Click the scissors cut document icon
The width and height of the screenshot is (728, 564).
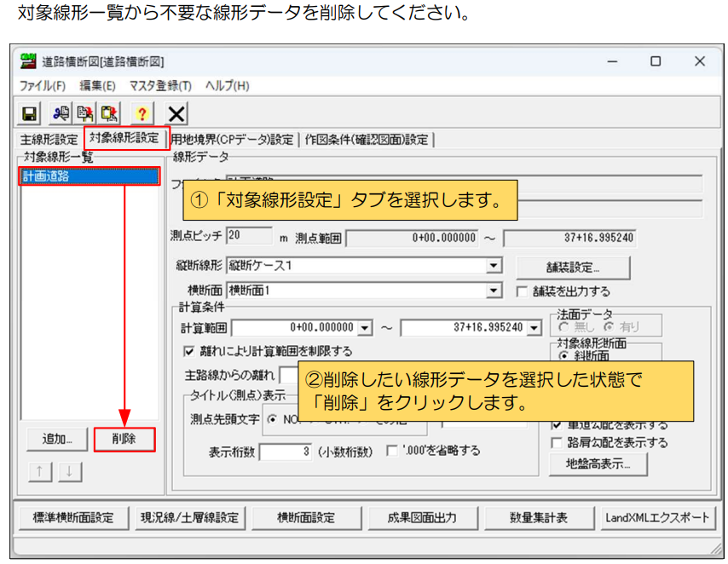[x=61, y=113]
